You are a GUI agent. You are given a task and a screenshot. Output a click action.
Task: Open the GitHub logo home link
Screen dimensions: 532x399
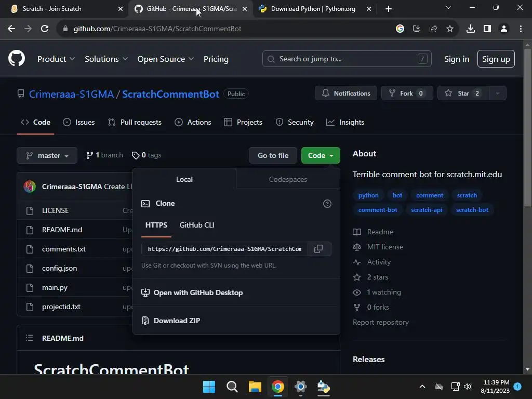point(17,58)
